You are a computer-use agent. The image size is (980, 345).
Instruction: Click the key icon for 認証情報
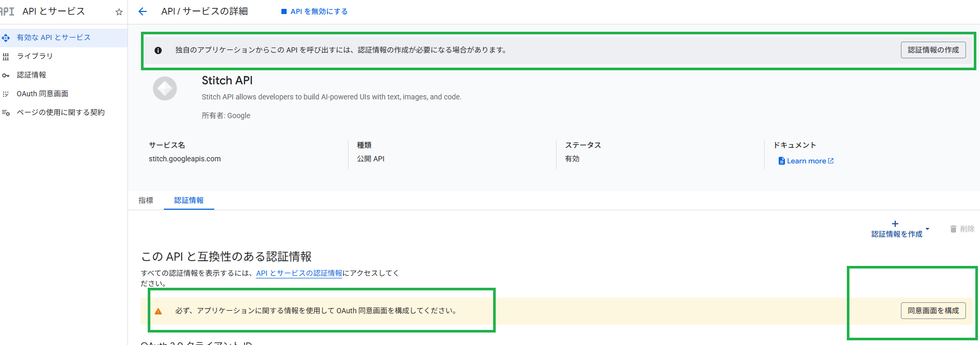[6, 75]
